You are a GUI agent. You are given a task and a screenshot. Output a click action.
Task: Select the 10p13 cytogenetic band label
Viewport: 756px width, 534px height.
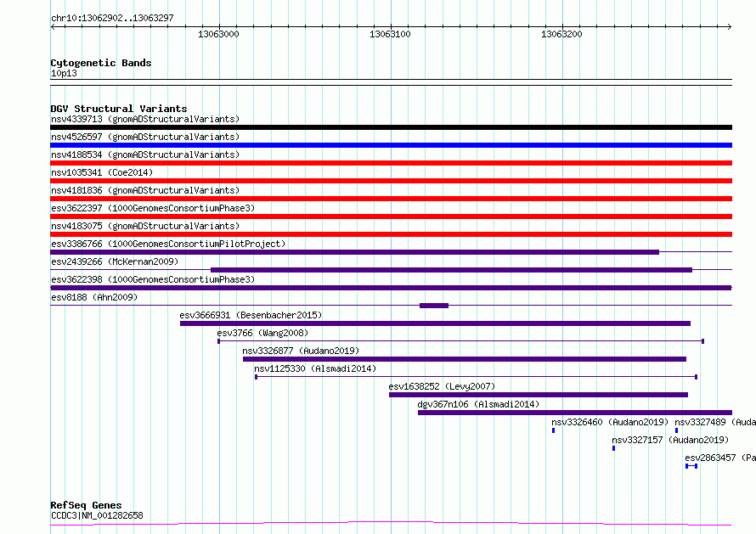tap(64, 73)
